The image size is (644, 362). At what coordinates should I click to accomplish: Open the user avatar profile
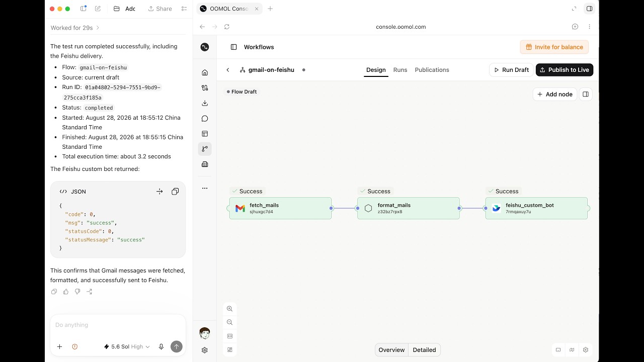[205, 333]
